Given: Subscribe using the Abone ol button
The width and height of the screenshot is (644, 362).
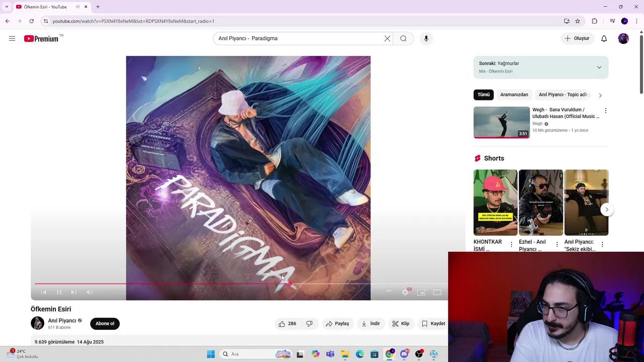Looking at the screenshot, I should tap(105, 324).
